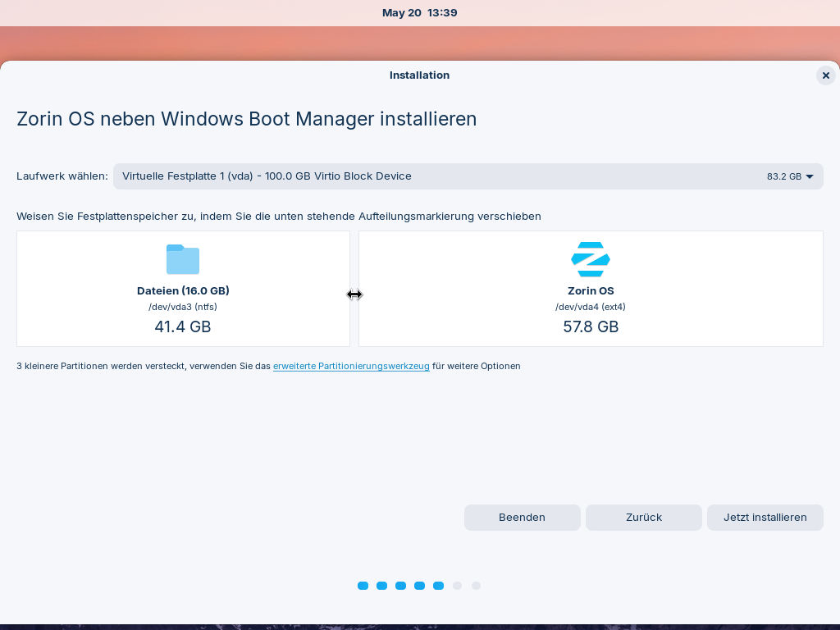Click the Beenden button
840x630 pixels.
[x=523, y=518]
